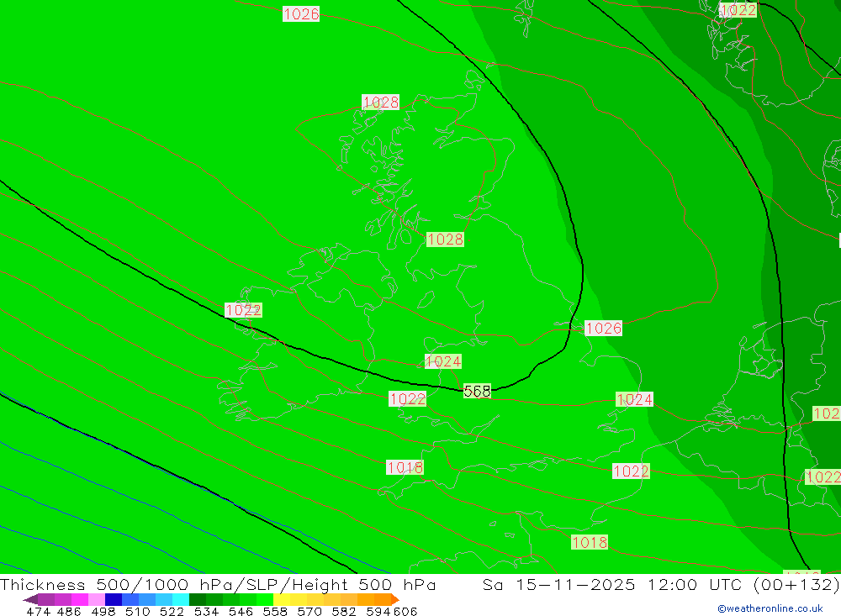Click the 1026 isobar label at map top
This screenshot has width=841, height=616.
click(x=301, y=14)
